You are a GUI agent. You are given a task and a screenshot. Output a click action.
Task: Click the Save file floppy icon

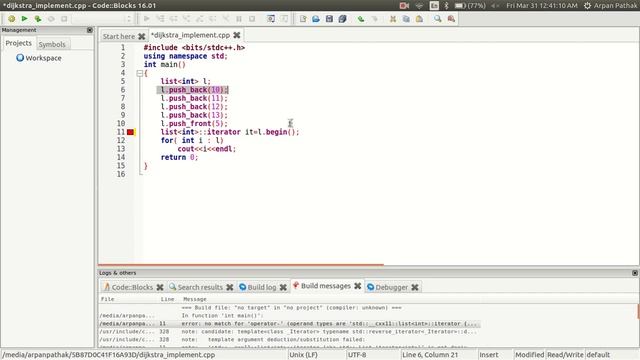(329, 19)
